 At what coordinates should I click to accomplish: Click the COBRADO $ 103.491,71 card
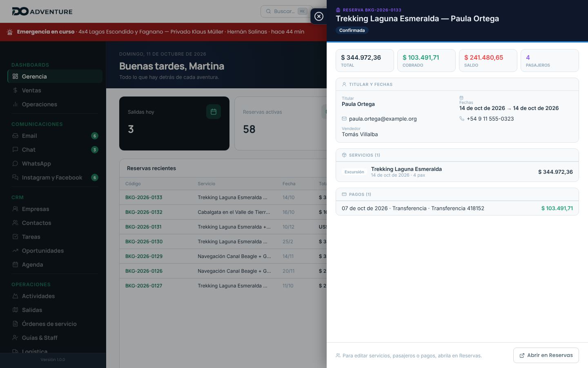point(426,61)
